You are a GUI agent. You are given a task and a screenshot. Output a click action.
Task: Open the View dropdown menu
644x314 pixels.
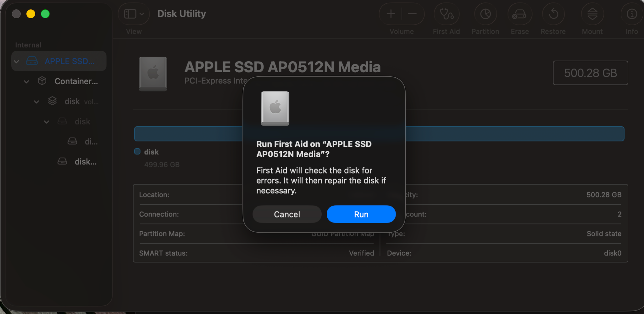[133, 14]
